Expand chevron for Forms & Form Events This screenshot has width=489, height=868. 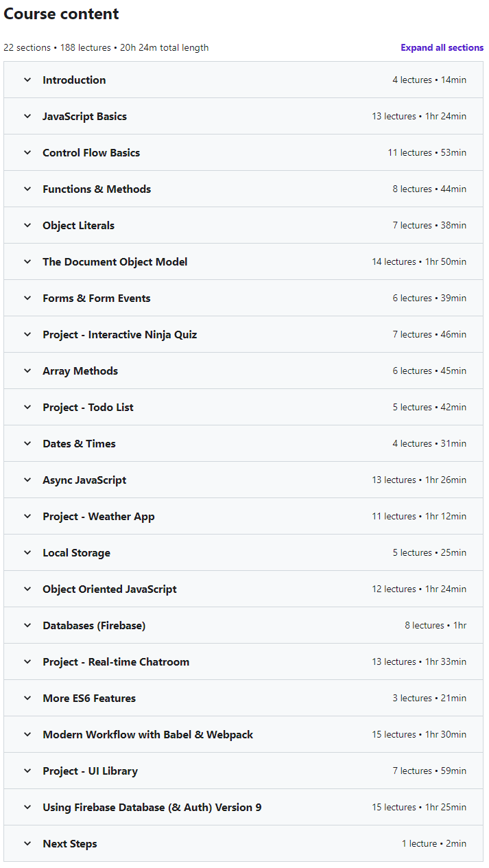coord(27,298)
